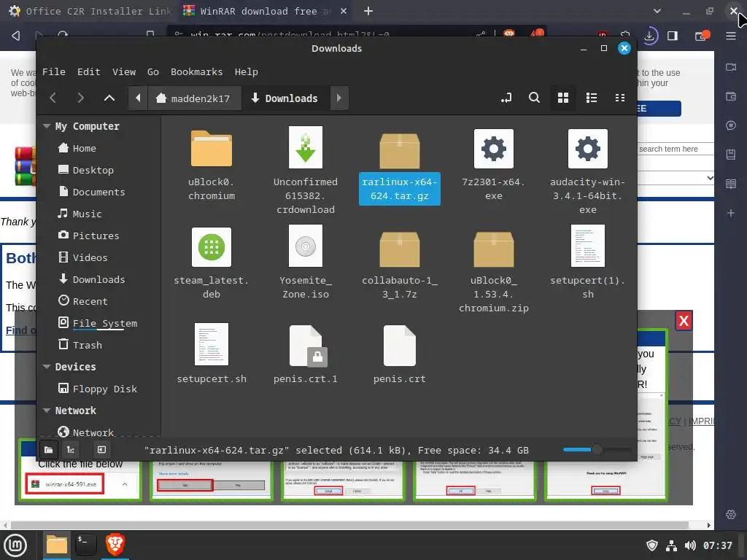Viewport: 747px width, 560px height.
Task: Open Brave hamburger main menu
Action: [x=731, y=36]
